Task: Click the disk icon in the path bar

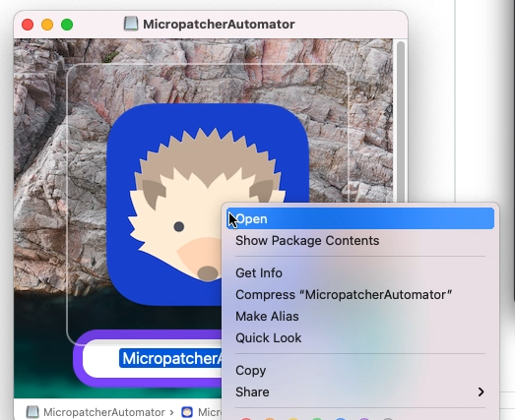Action: 32,412
